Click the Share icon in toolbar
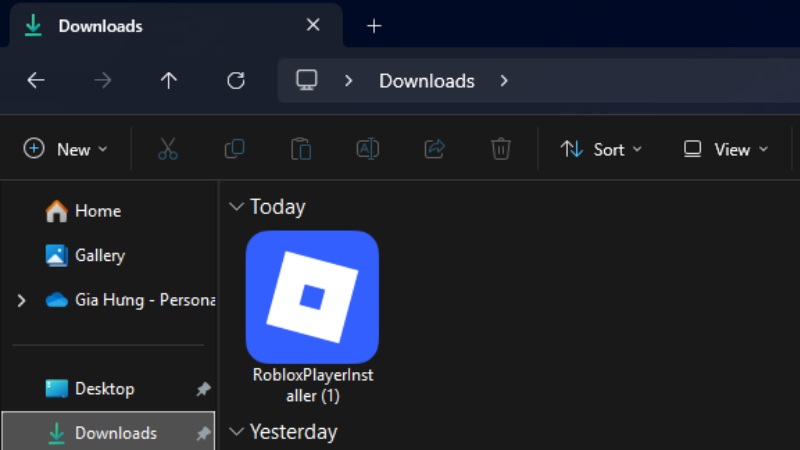 tap(434, 149)
